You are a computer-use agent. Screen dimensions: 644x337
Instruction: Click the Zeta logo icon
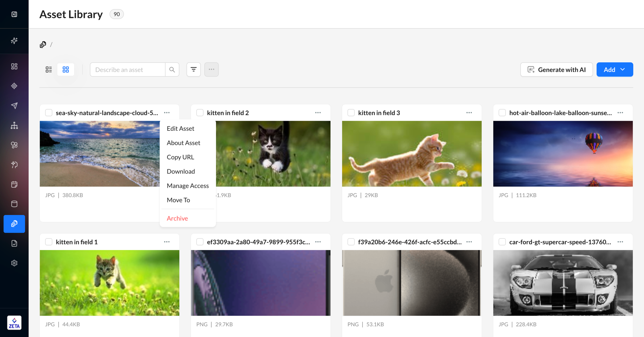click(14, 323)
